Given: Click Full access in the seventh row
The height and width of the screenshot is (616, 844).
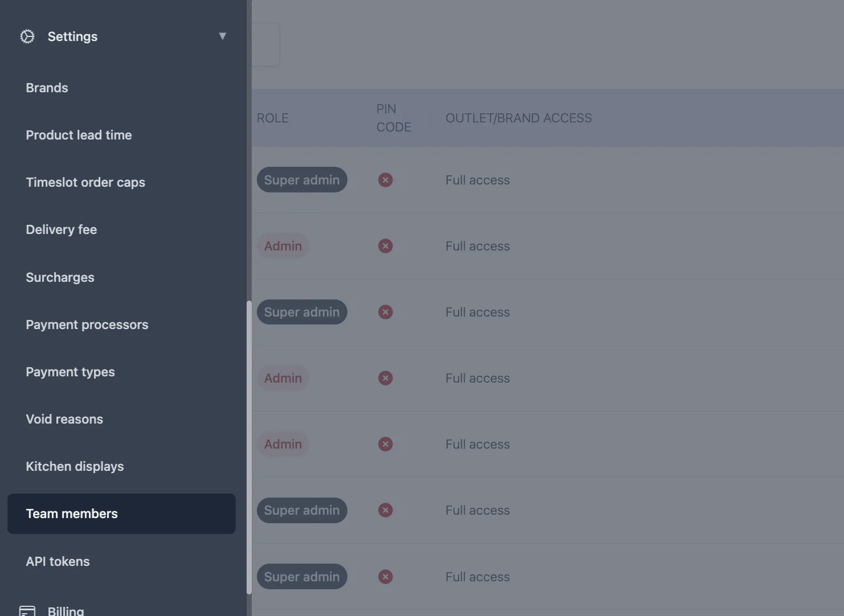Looking at the screenshot, I should 478,577.
